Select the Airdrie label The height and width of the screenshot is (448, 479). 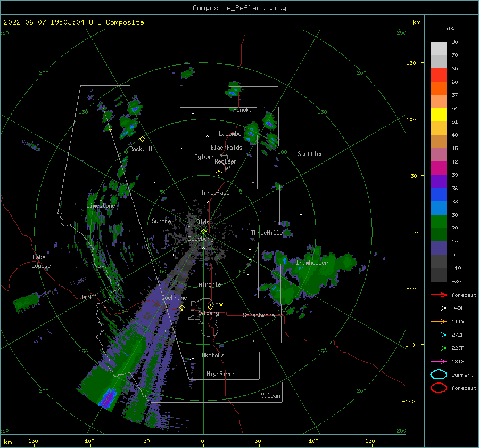(210, 284)
